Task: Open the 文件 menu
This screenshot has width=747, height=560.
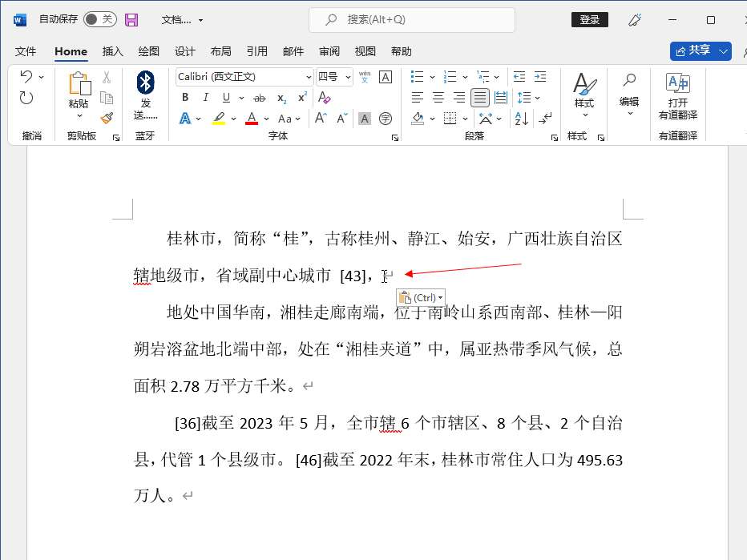Action: 26,51
